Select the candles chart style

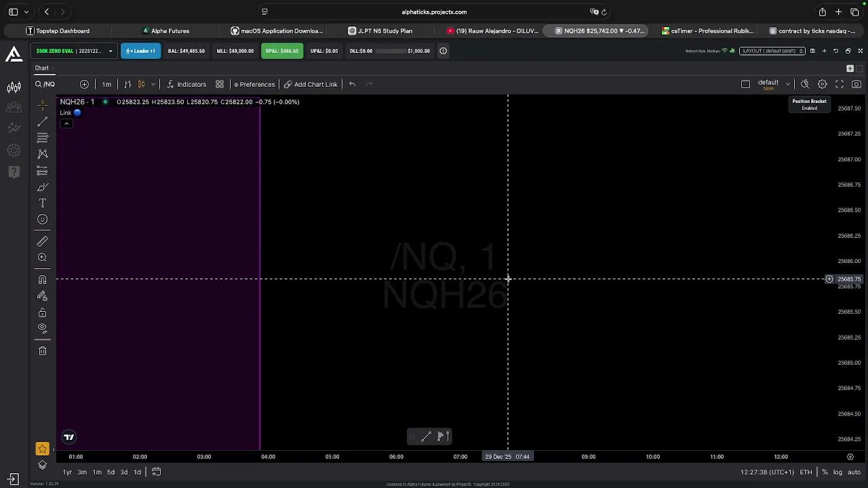coord(141,84)
